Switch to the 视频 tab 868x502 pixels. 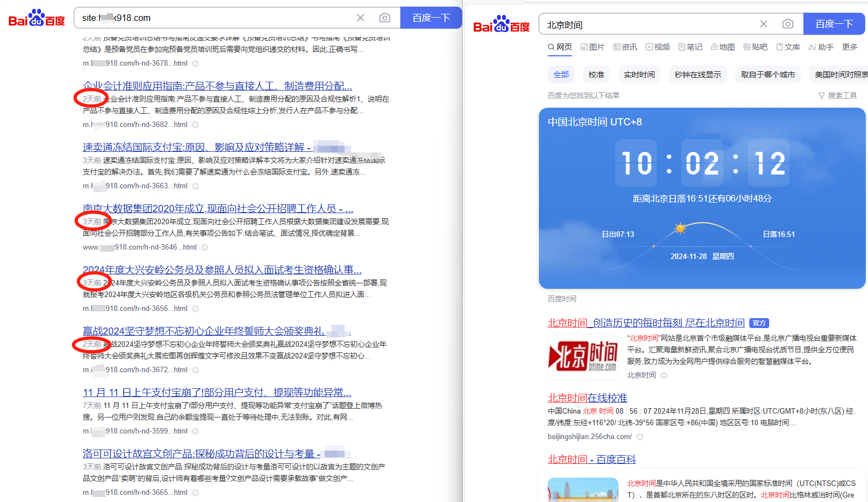(x=658, y=47)
